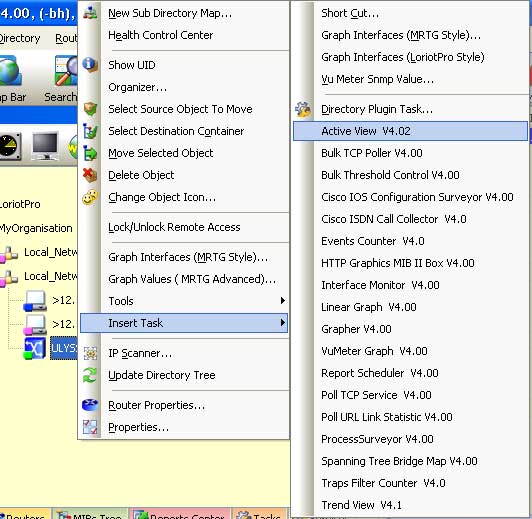Click the Directory Plugin Task gear icon
Image resolution: width=532 pixels, height=519 pixels.
coord(303,109)
